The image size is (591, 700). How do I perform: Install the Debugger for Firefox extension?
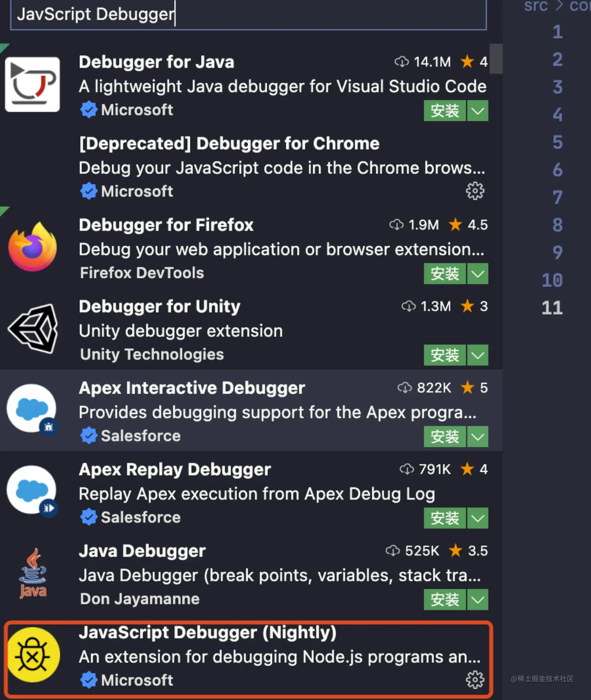[x=445, y=274]
